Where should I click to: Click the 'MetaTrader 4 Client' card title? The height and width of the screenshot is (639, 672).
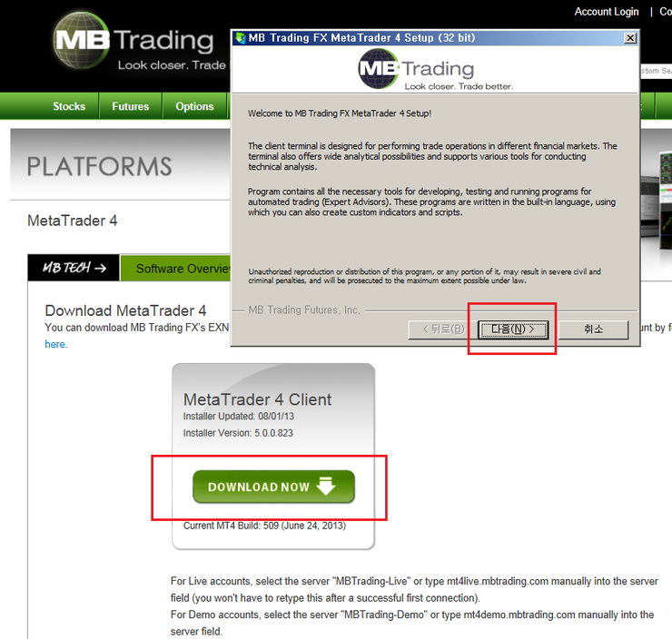point(257,399)
